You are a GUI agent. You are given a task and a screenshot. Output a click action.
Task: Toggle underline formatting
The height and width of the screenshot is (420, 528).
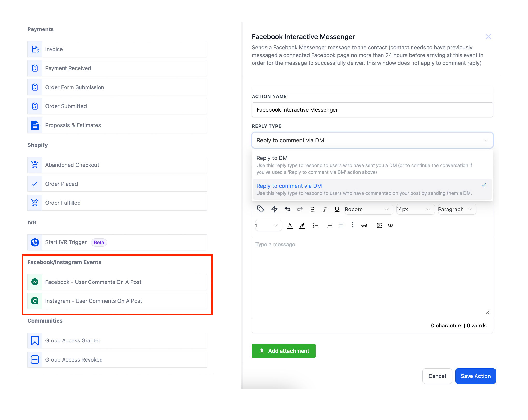337,209
